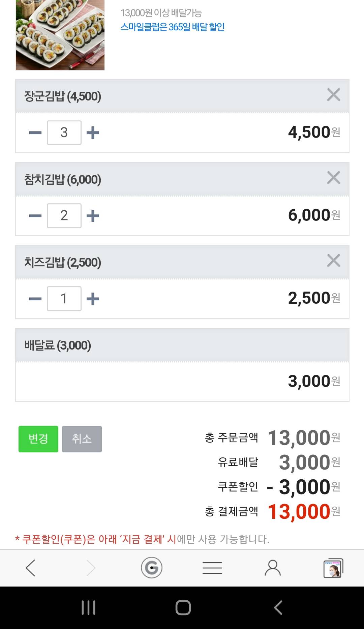This screenshot has width=364, height=629.
Task: Delete 치즈김밥 using its X icon
Action: point(333,261)
